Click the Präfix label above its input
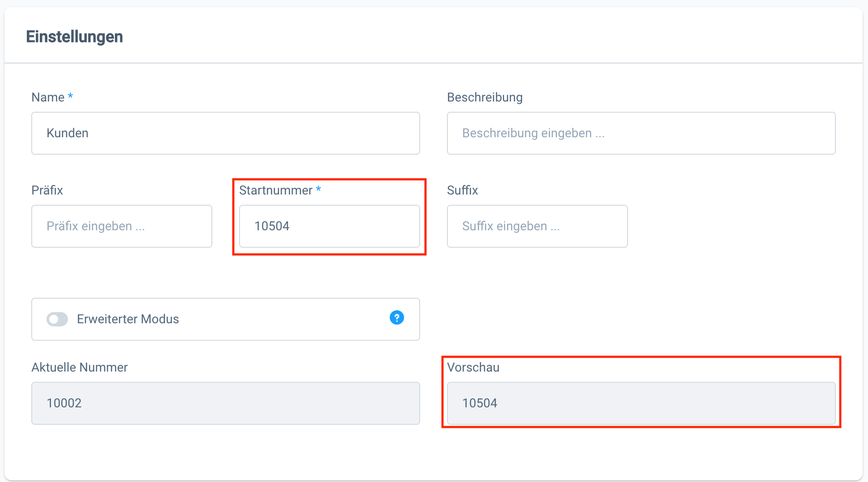 point(46,190)
